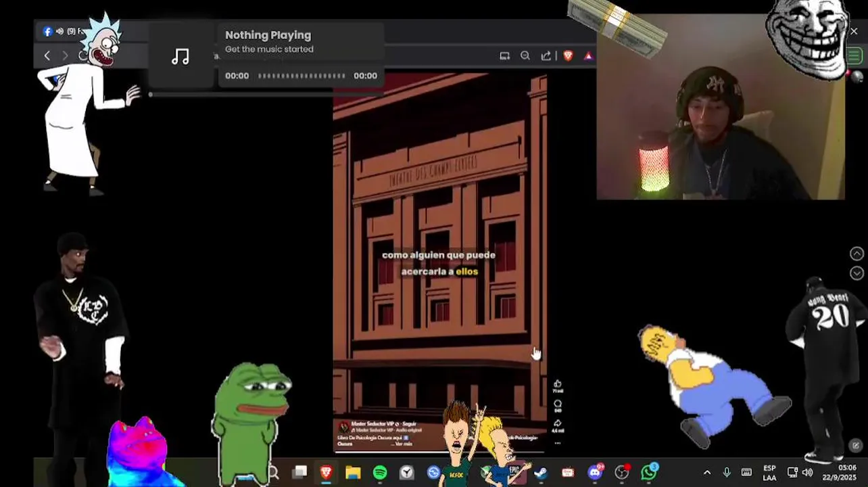Show hidden system tray icons
Image resolution: width=868 pixels, height=487 pixels.
[x=707, y=472]
